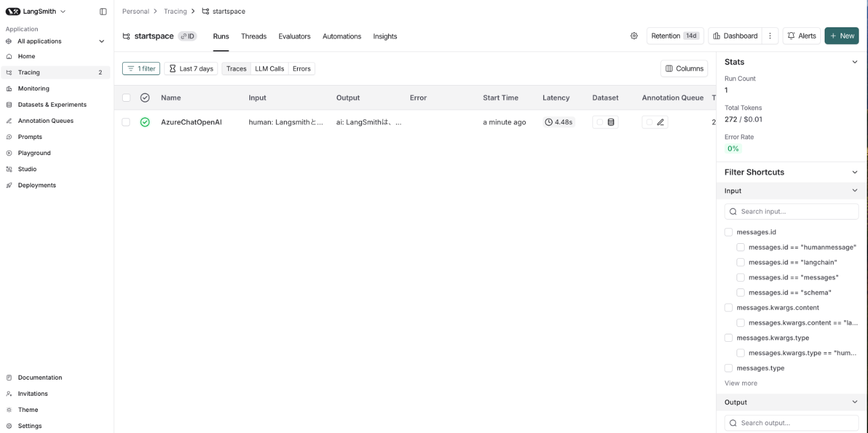Collapse the Output filter section
The height and width of the screenshot is (433, 868).
(x=854, y=402)
